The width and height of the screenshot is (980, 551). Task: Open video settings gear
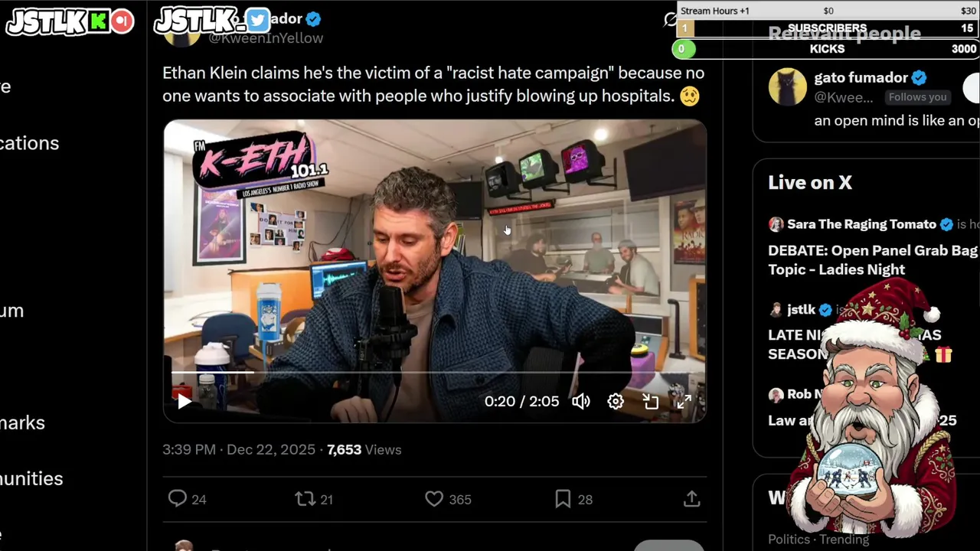[x=616, y=401]
